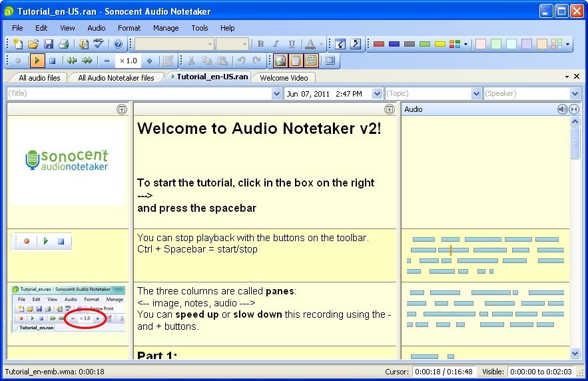Run the ABC spell check
Viewport: 588px width, 381px height.
(99, 43)
